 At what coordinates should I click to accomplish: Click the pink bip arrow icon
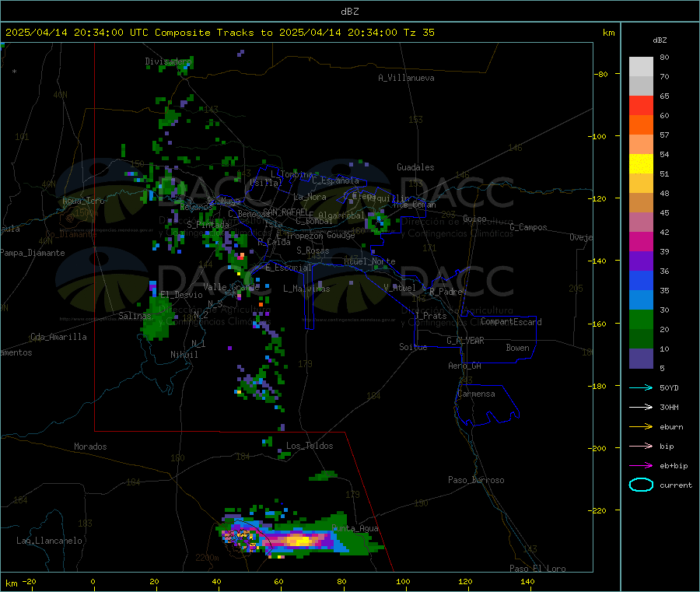641,446
